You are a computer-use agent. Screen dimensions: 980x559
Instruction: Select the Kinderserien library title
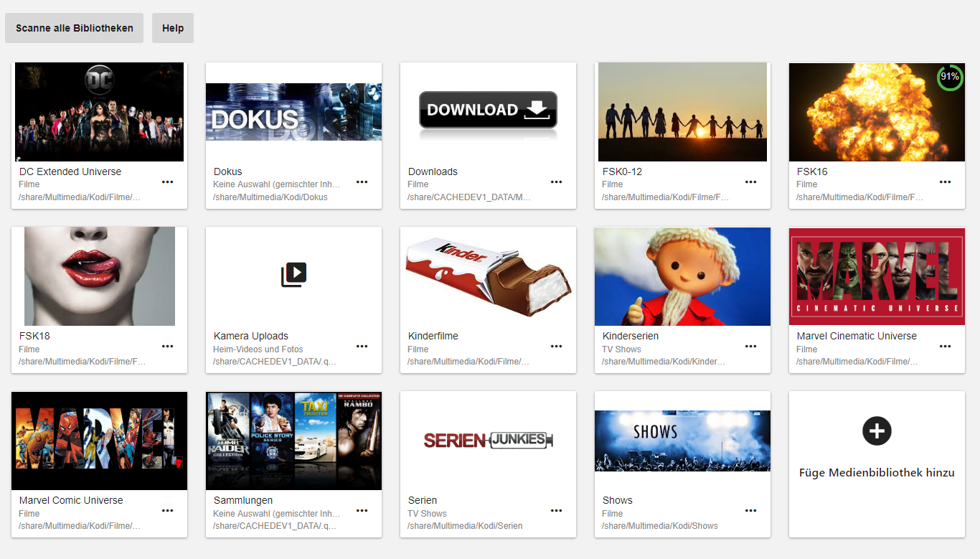pos(631,336)
